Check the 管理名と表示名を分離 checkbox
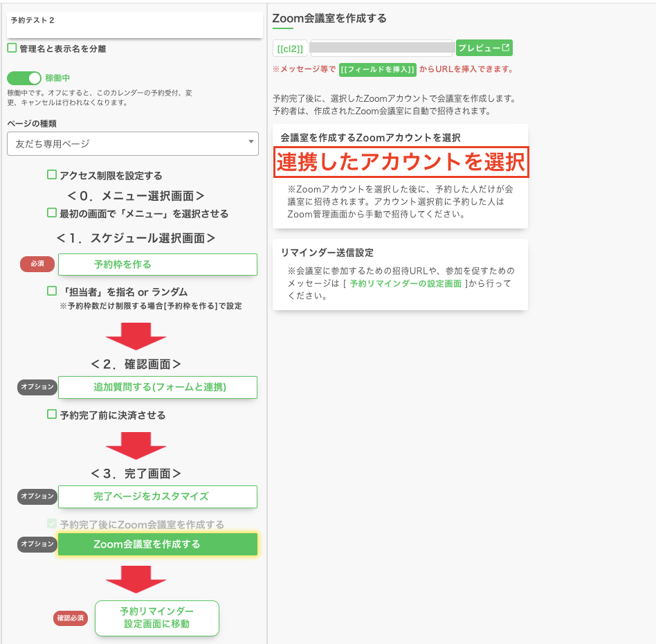656x644 pixels. (x=12, y=48)
